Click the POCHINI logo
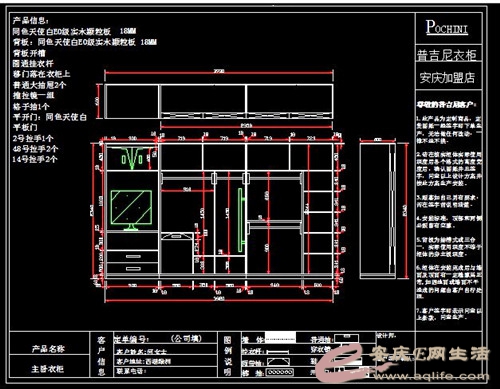 tap(447, 27)
